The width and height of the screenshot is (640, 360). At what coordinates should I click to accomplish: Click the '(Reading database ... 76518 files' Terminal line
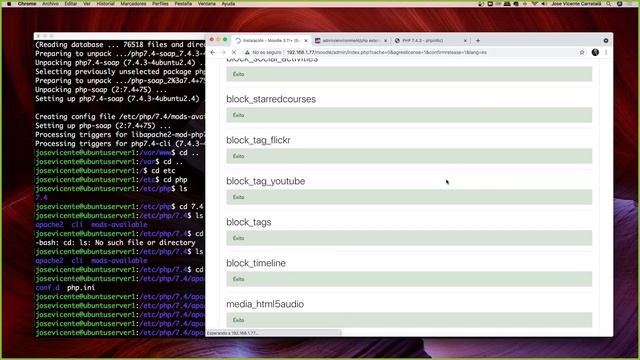[x=120, y=45]
